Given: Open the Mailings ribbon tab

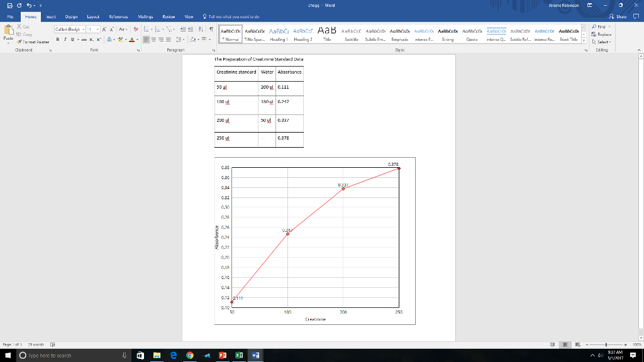Looking at the screenshot, I should coord(146,18).
